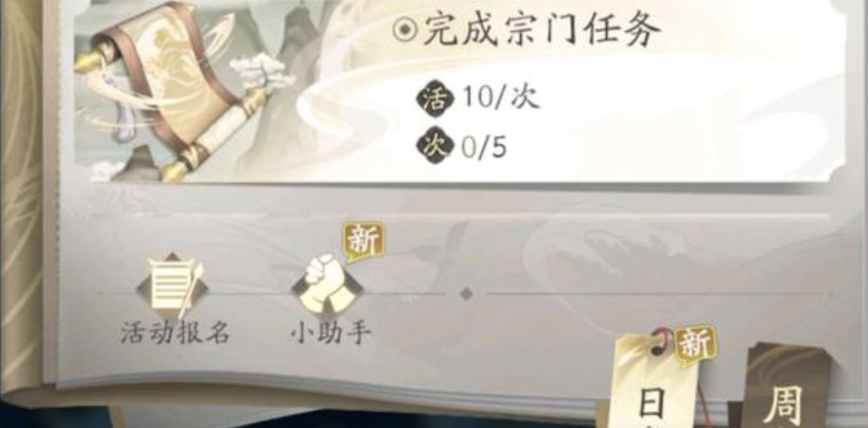Click the book's left spine edge
This screenshot has width=868, height=428.
[21, 199]
